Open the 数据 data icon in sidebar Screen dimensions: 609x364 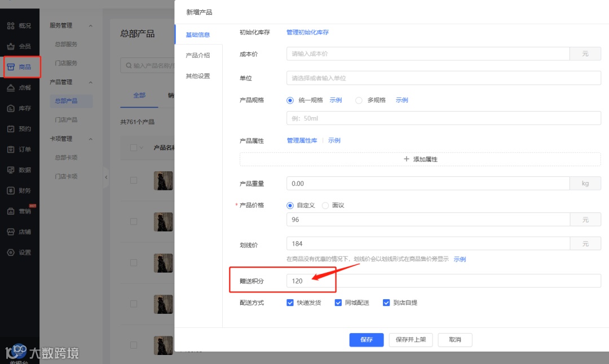(11, 170)
